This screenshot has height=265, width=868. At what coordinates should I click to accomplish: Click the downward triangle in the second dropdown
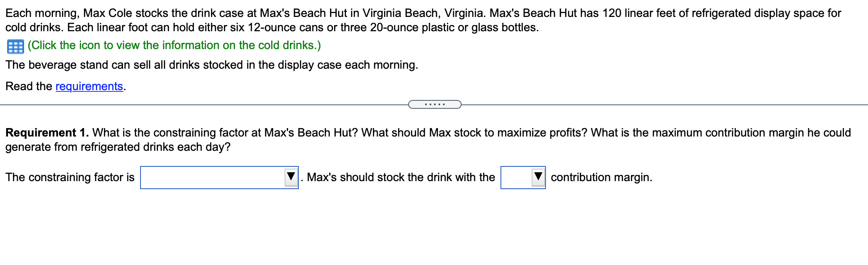pyautogui.click(x=538, y=177)
